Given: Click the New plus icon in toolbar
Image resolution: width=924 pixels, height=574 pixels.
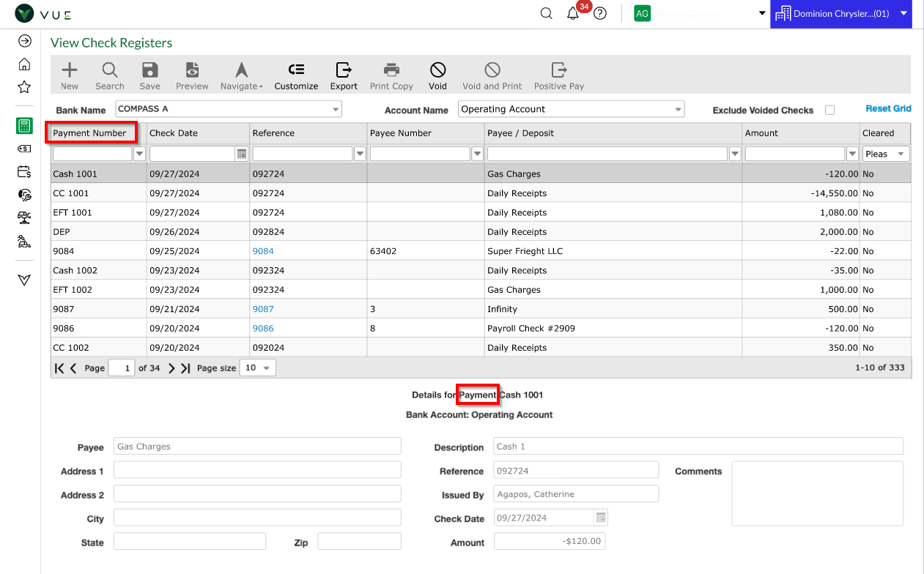Looking at the screenshot, I should click(70, 70).
